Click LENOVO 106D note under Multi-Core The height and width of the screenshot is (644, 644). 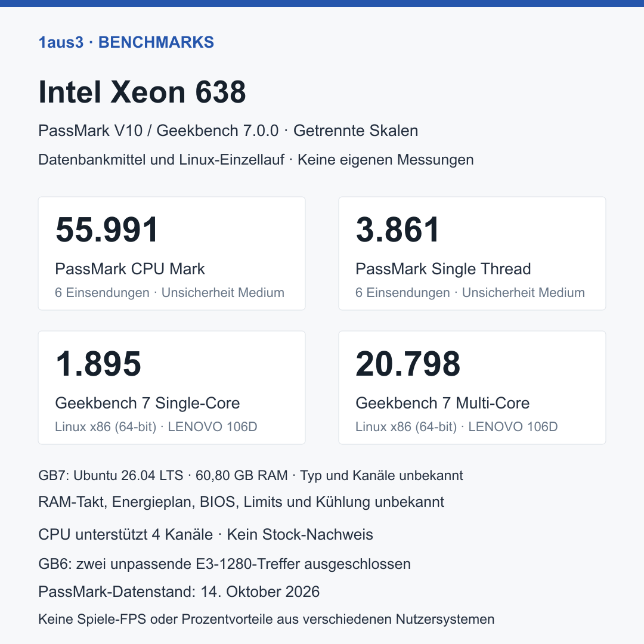point(457,427)
